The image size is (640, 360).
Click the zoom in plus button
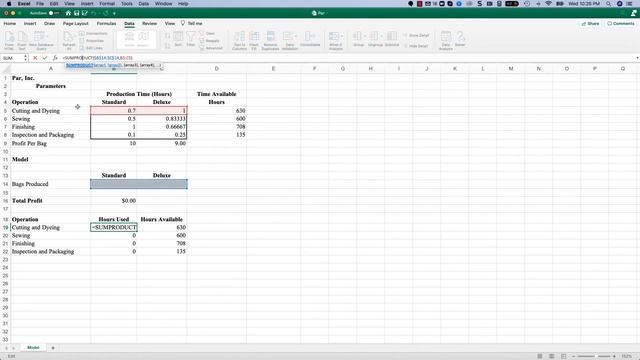click(x=614, y=356)
